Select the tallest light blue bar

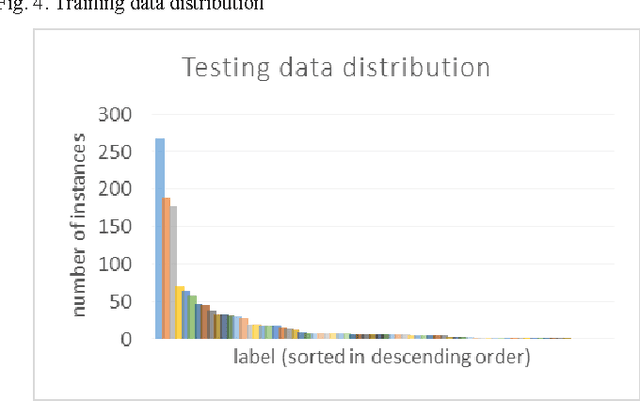[x=160, y=240]
